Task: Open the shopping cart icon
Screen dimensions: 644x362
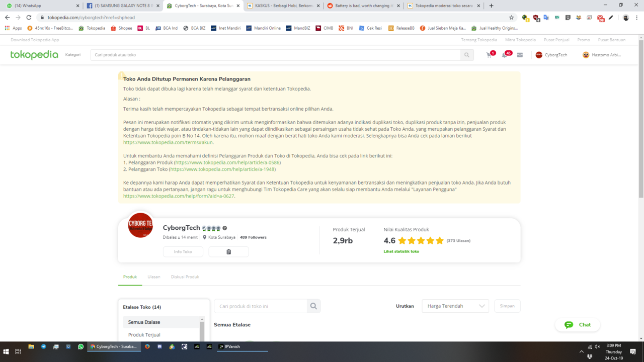Action: coord(489,55)
